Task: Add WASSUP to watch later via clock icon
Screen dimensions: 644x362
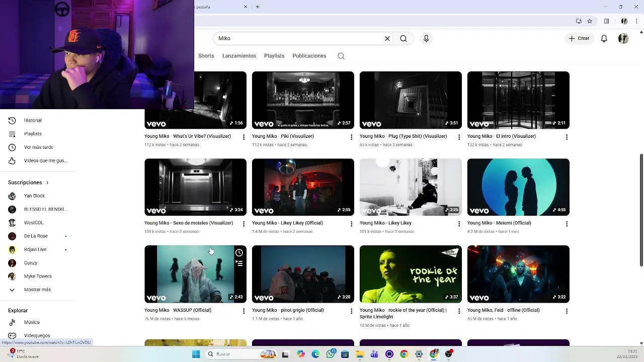Action: pos(239,253)
